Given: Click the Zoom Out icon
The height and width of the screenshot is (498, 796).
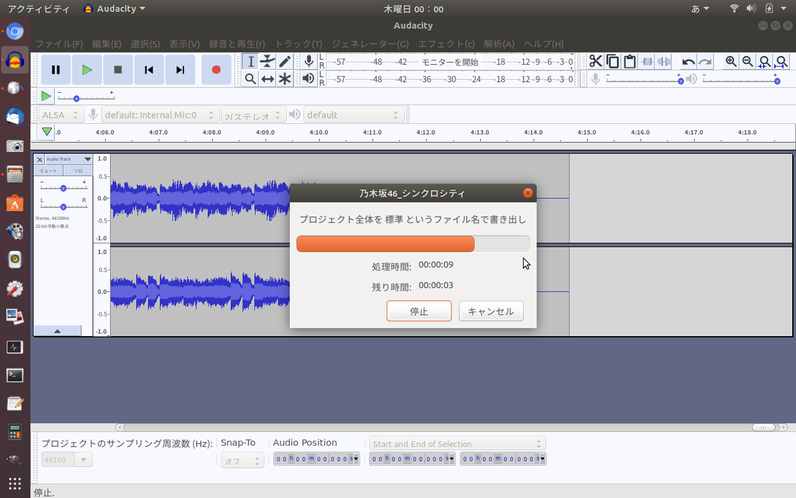Looking at the screenshot, I should 748,61.
